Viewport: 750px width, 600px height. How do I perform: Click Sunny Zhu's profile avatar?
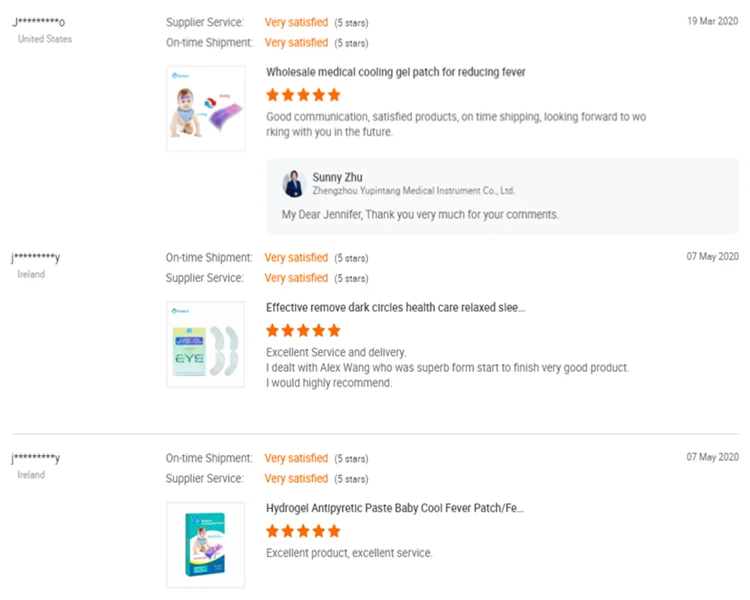tap(294, 184)
